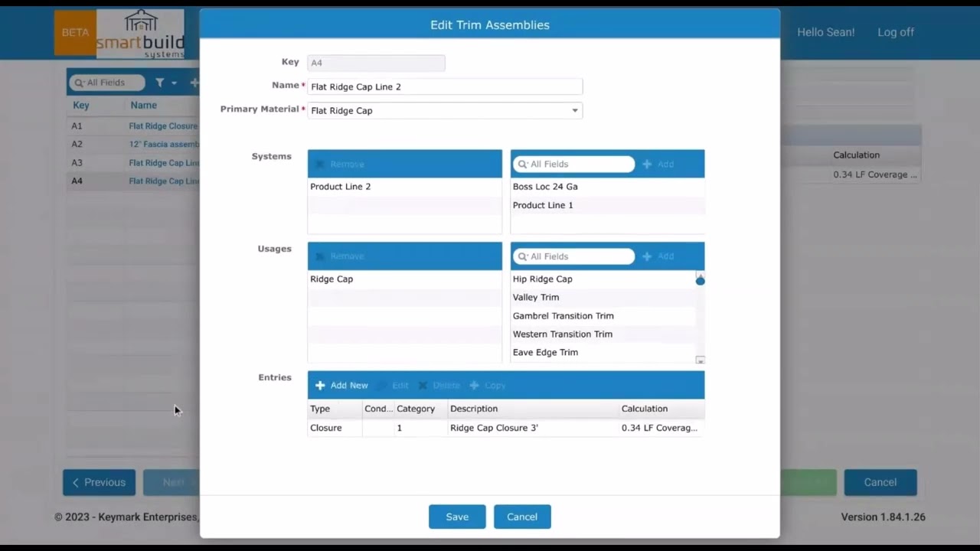This screenshot has width=980, height=551.
Task: Click the Description column header
Action: pos(533,409)
